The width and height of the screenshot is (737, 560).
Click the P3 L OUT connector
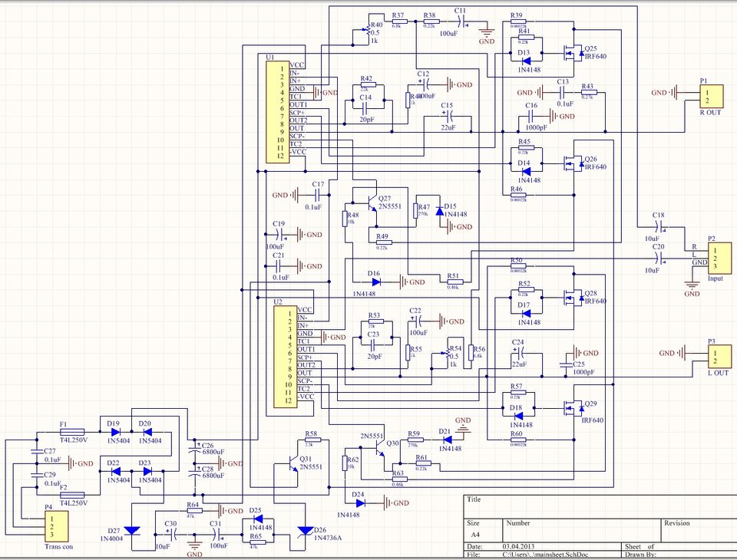pyautogui.click(x=719, y=357)
